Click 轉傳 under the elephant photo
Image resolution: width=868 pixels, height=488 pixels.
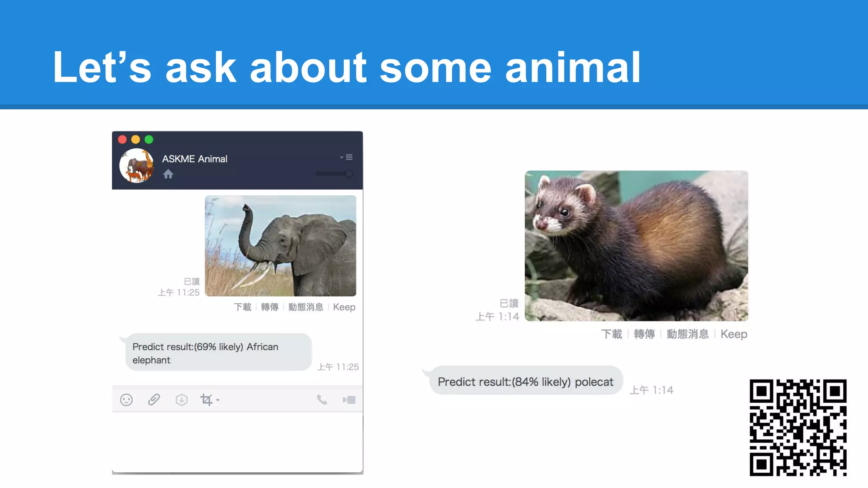[x=270, y=307]
